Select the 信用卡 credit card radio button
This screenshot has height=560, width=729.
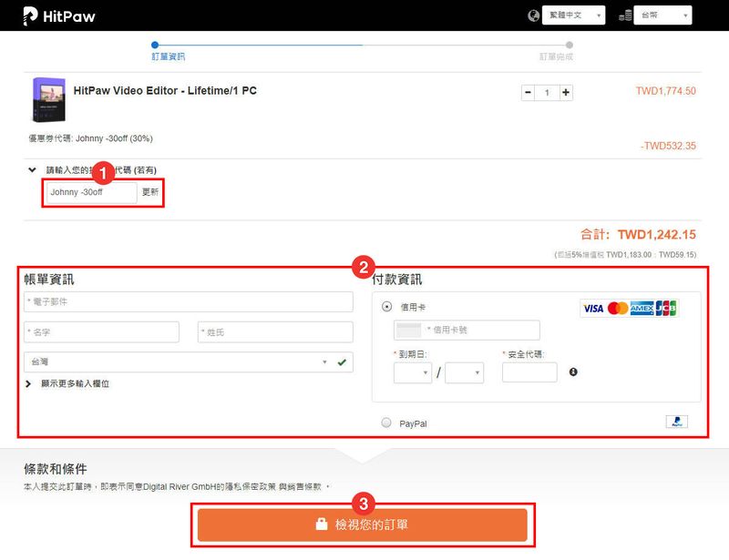(x=386, y=307)
